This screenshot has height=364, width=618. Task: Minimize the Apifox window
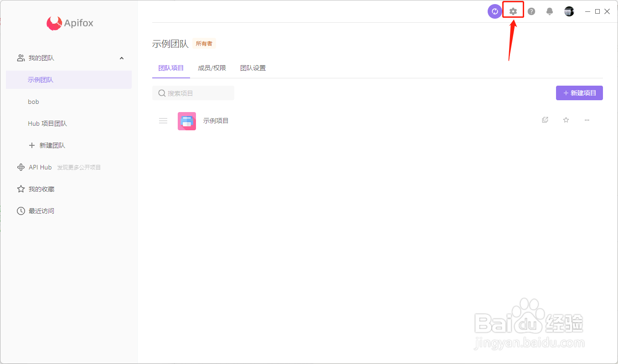click(x=588, y=11)
